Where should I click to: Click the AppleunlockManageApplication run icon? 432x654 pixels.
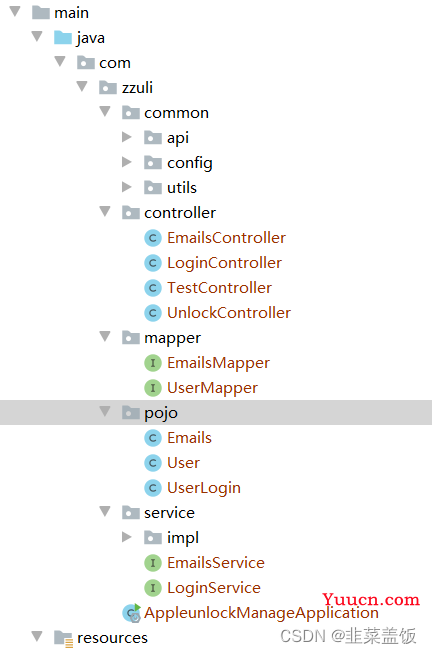pos(131,613)
